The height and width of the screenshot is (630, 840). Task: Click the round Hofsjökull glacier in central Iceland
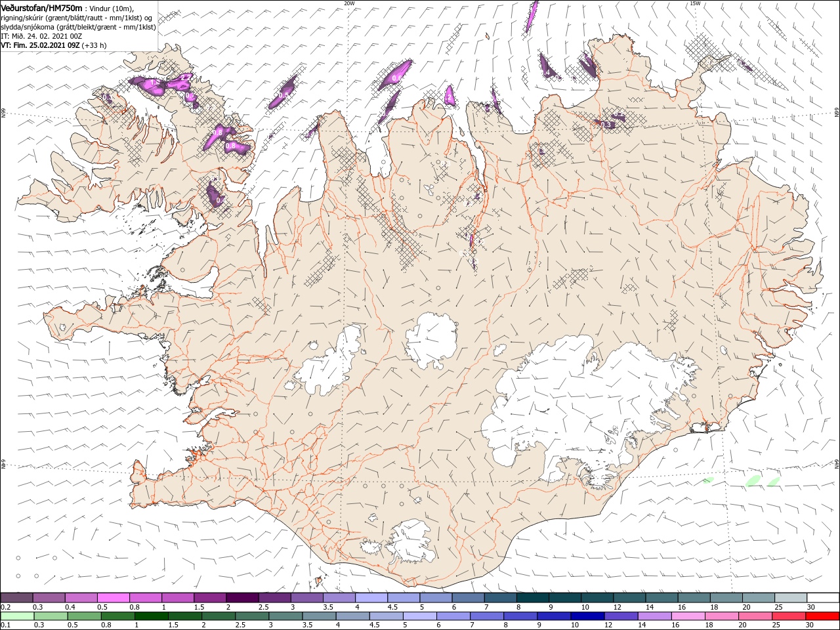coord(431,339)
